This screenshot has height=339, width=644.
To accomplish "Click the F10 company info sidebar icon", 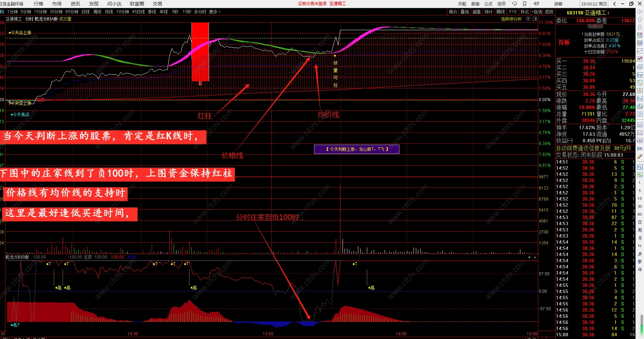I will tap(640, 75).
